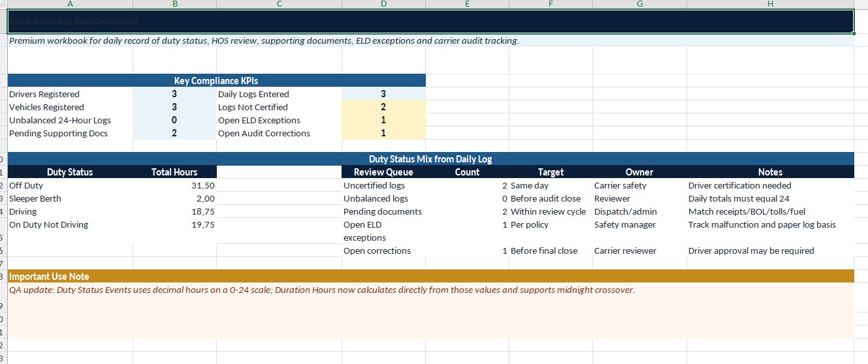Click the 'Pending Supporting Docs' label
The image size is (868, 364).
coord(70,133)
